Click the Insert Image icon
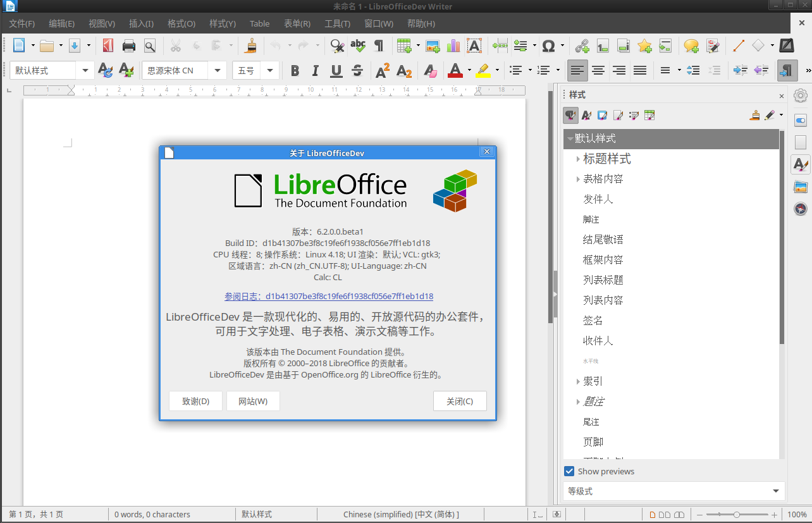The image size is (812, 523). (x=433, y=46)
